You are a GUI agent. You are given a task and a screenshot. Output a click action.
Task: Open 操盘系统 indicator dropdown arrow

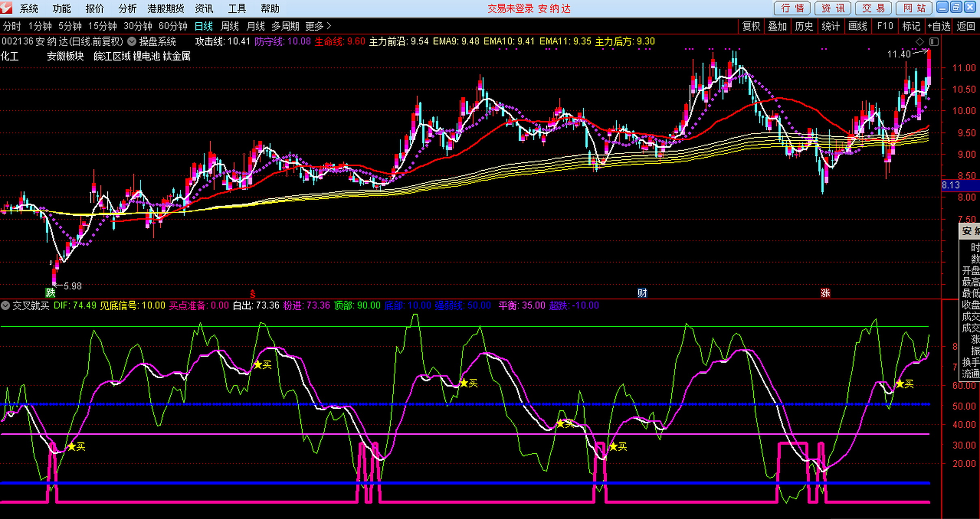tap(132, 41)
